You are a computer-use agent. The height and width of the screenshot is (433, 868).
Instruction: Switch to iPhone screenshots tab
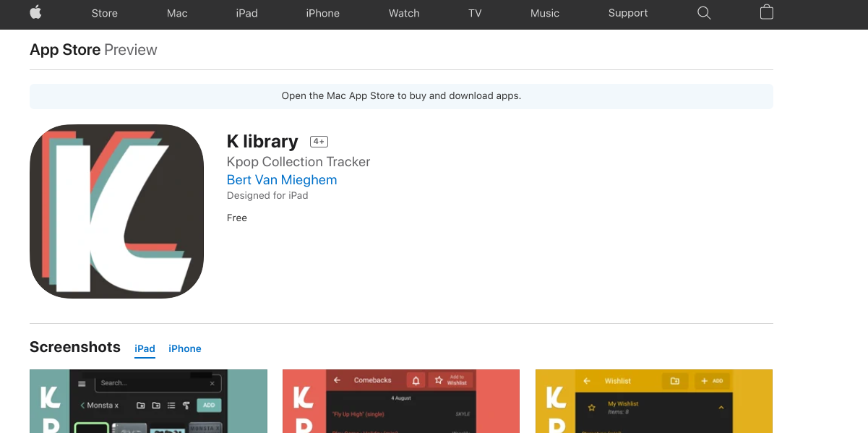pos(185,348)
